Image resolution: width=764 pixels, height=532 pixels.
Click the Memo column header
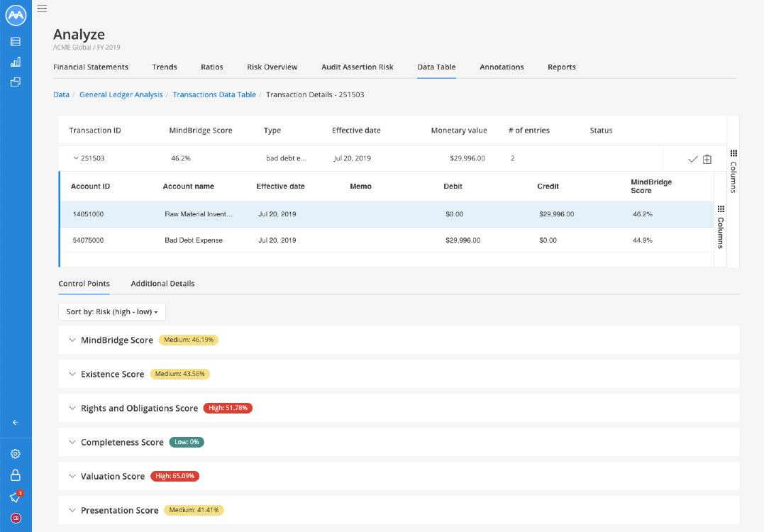[x=361, y=186]
